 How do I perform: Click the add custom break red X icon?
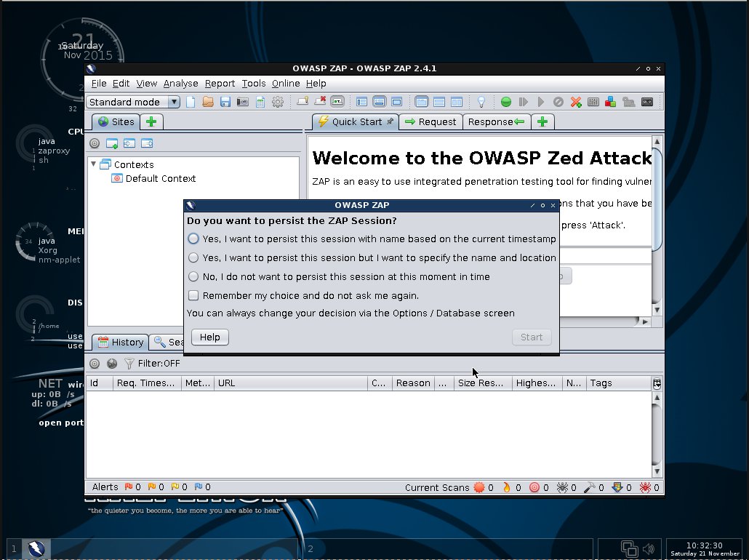[x=576, y=102]
